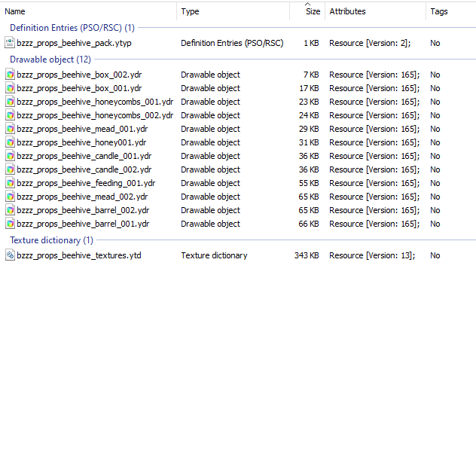Collapse the Drawable object (12) group
This screenshot has width=476, height=476.
click(50, 59)
